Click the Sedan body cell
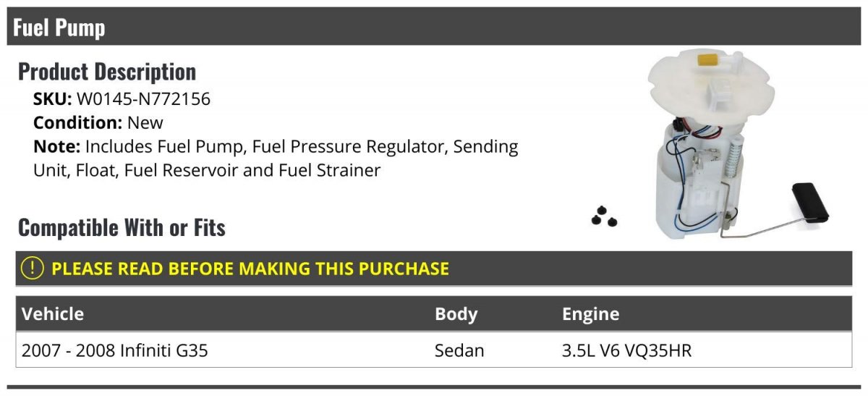The height and width of the screenshot is (396, 868). pos(459,351)
